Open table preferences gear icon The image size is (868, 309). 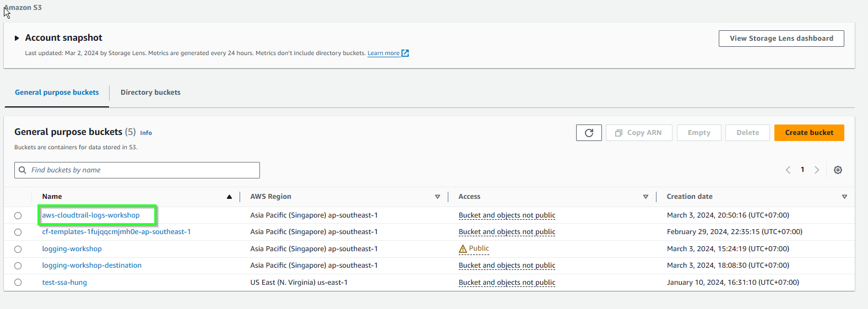tap(838, 170)
